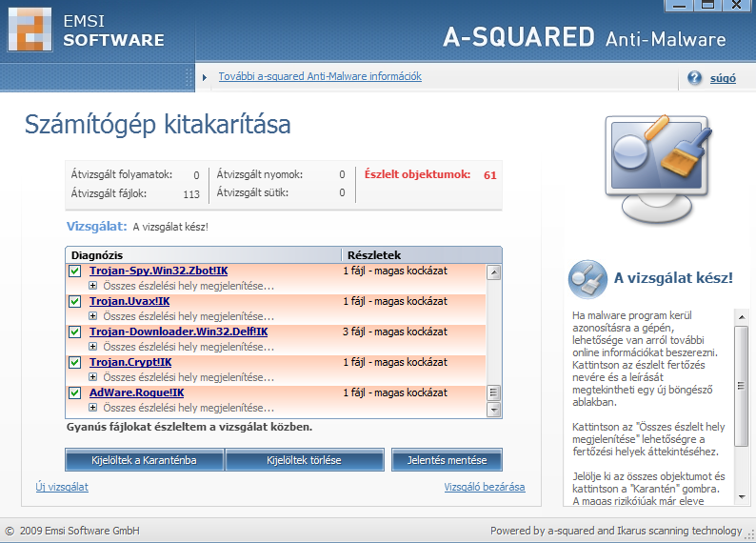This screenshot has width=756, height=543.
Task: Open the Trojan-Spy.Win32.Zbot!IK description link
Action: pyautogui.click(x=159, y=271)
